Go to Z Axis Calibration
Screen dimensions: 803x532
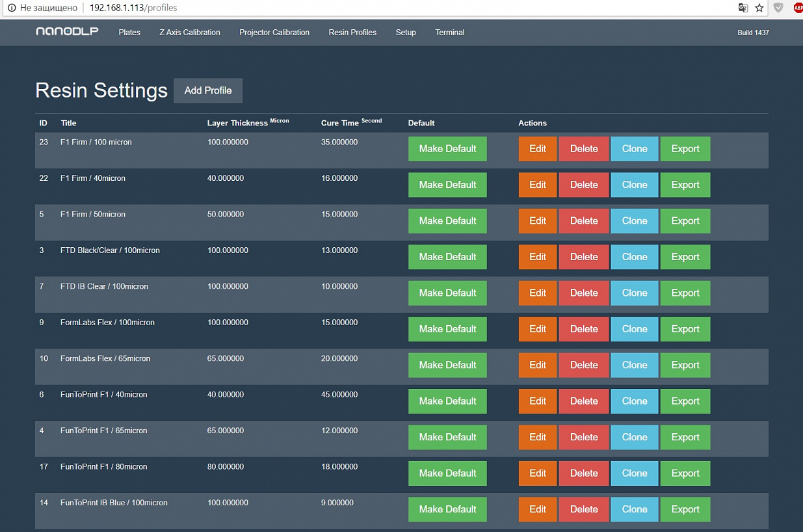[190, 33]
